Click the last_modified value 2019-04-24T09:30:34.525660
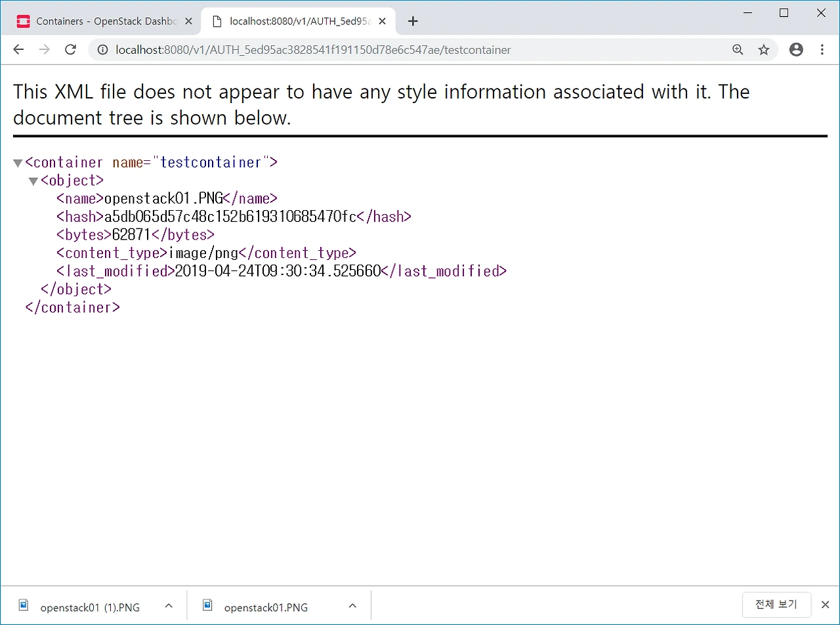 pyautogui.click(x=278, y=271)
